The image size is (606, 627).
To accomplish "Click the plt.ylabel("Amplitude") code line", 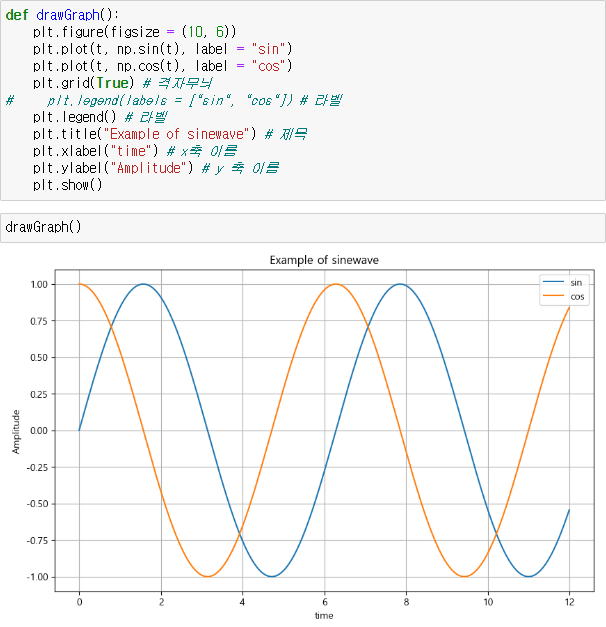I will click(x=156, y=168).
